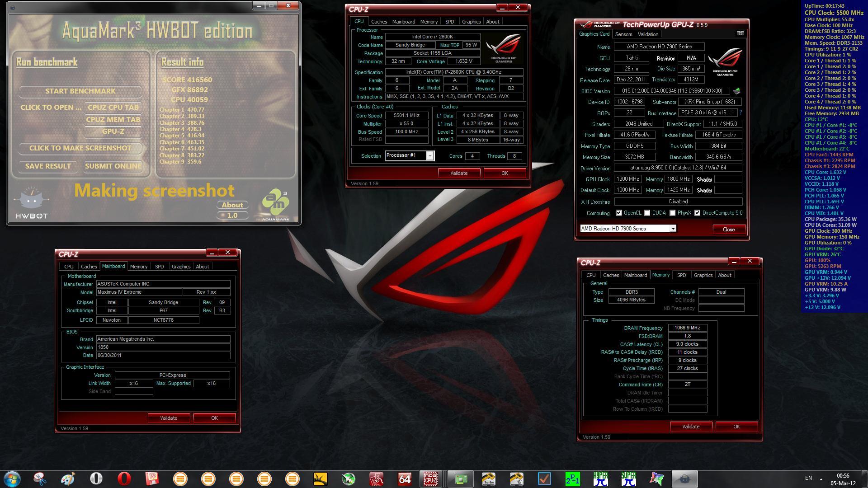Open the green arrow sphere taskbar icon

point(348,479)
